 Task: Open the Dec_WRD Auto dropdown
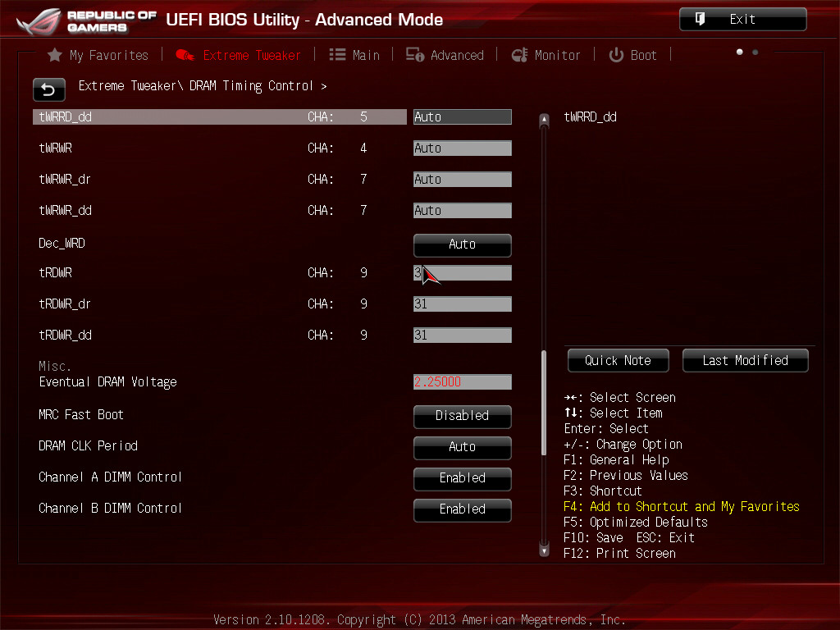tap(463, 244)
